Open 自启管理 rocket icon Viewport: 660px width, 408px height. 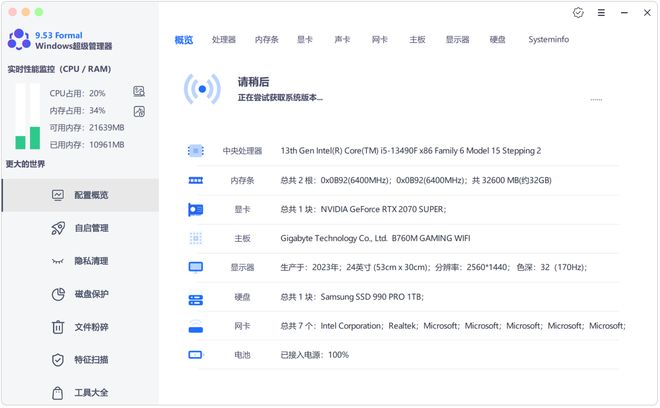(x=58, y=228)
